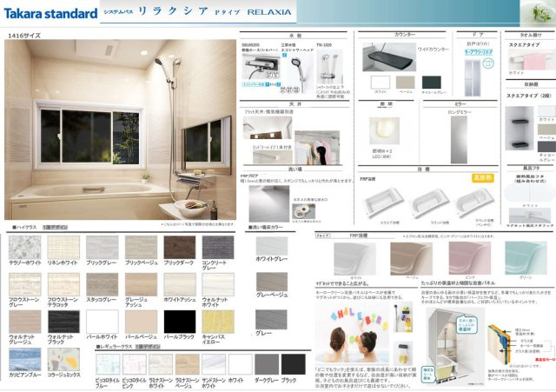
Task: Select the ラミナストーンホワイト swatch
Action: tap(161, 364)
